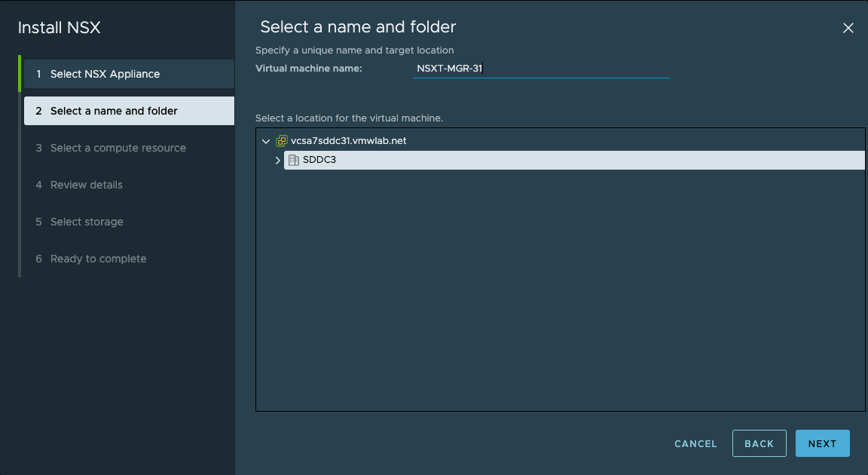Open step 2 Select a name and folder
The height and width of the screenshot is (475, 868).
pyautogui.click(x=129, y=111)
